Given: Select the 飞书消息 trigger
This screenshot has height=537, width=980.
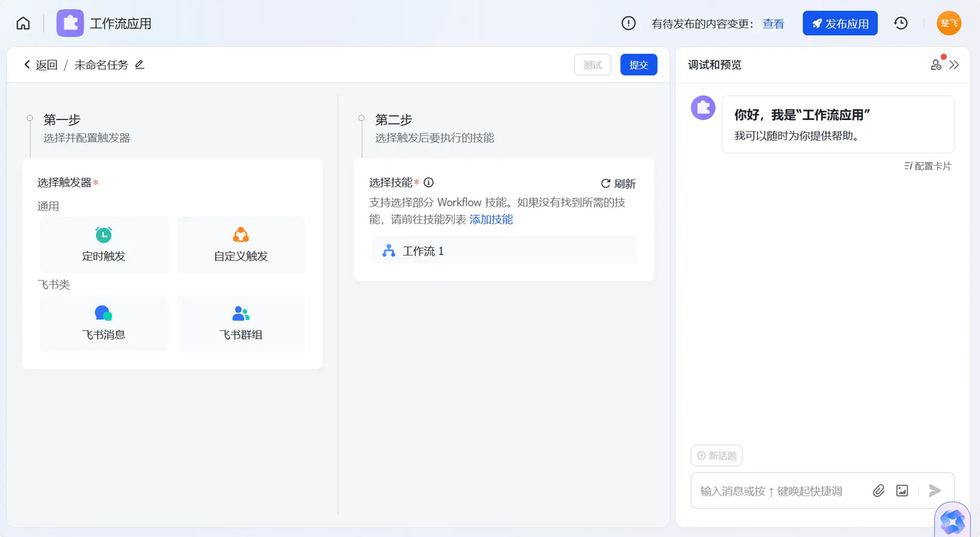Looking at the screenshot, I should tap(103, 324).
